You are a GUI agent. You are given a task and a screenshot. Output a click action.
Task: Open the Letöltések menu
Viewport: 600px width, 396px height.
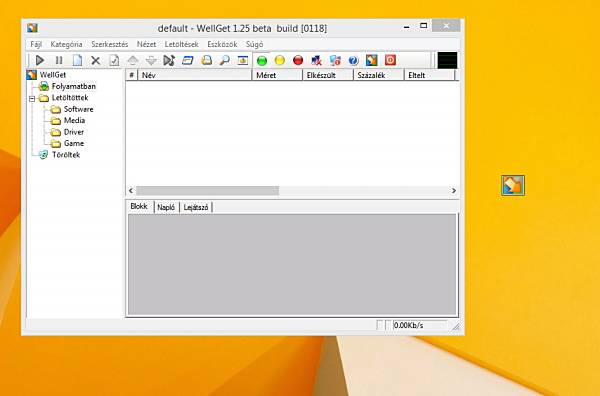tap(181, 44)
